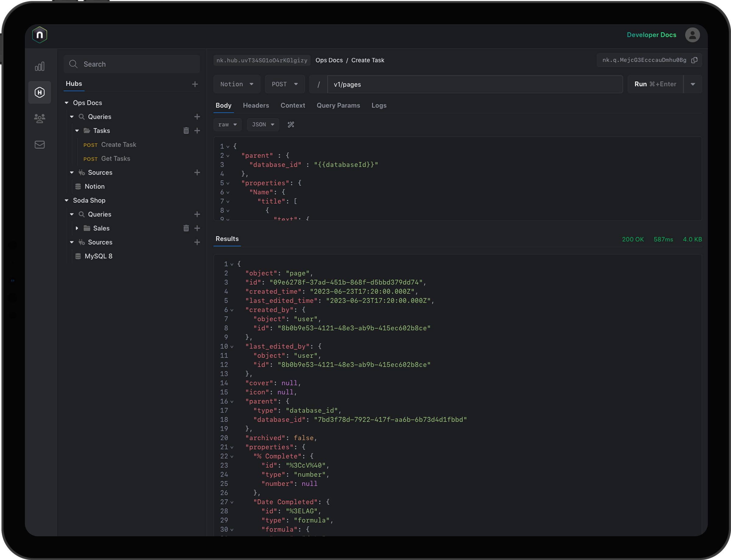Beautify the request body with the wand icon
This screenshot has height=560, width=731.
click(x=290, y=124)
